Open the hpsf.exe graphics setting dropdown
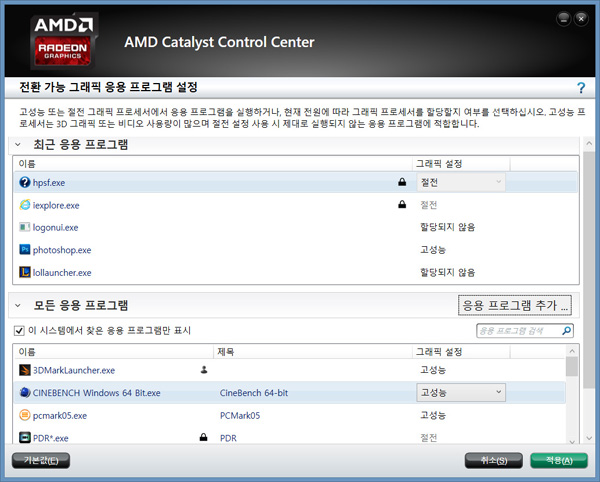 (x=461, y=182)
